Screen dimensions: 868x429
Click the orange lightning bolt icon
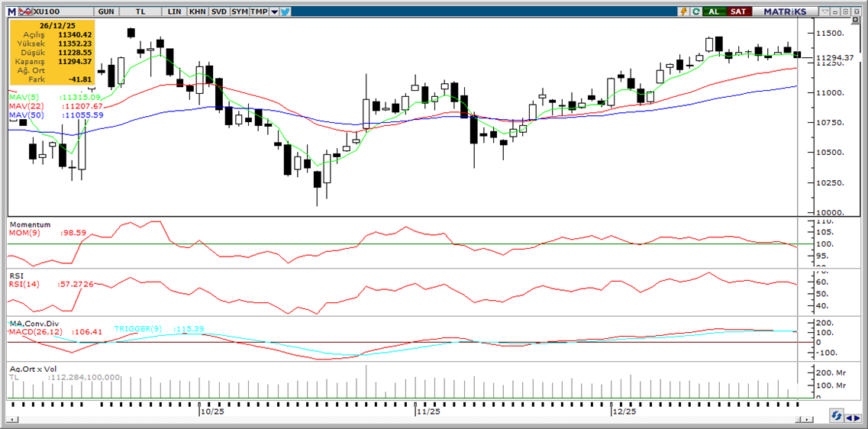click(684, 11)
